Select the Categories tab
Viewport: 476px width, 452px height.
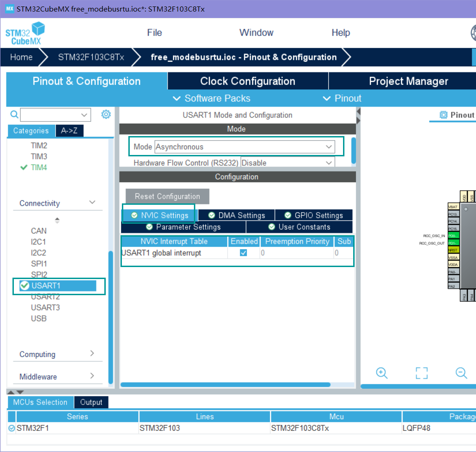point(31,131)
